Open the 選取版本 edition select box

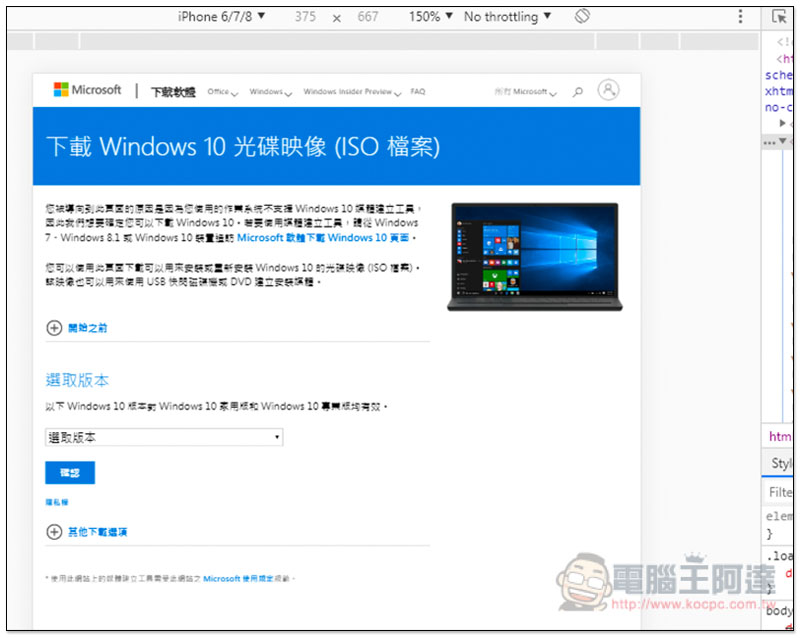(x=164, y=437)
